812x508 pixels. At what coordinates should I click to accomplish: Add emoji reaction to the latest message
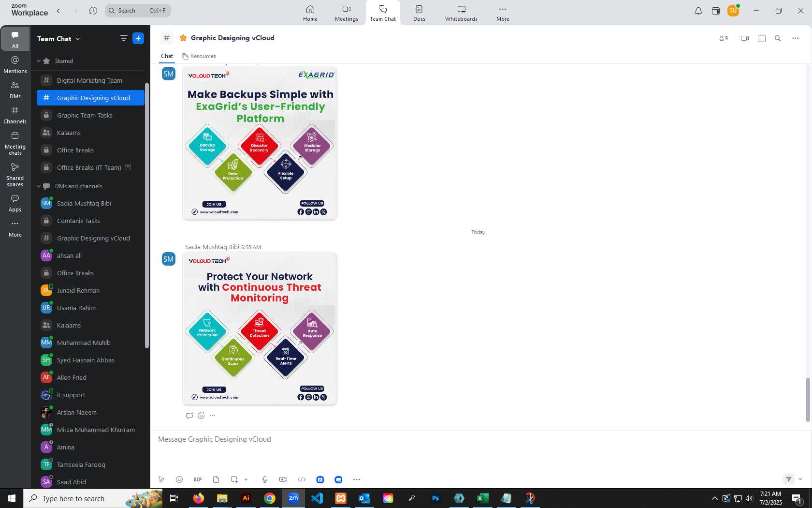[x=201, y=416]
